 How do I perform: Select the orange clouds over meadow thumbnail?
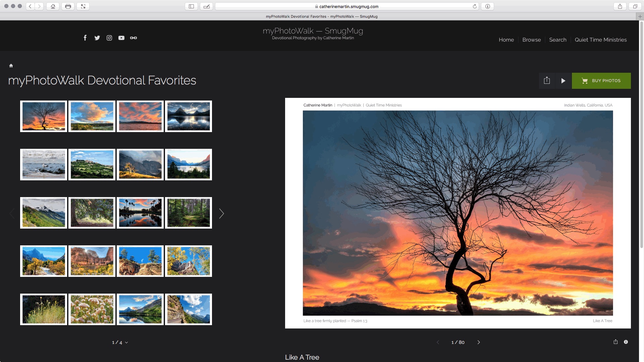[92, 116]
